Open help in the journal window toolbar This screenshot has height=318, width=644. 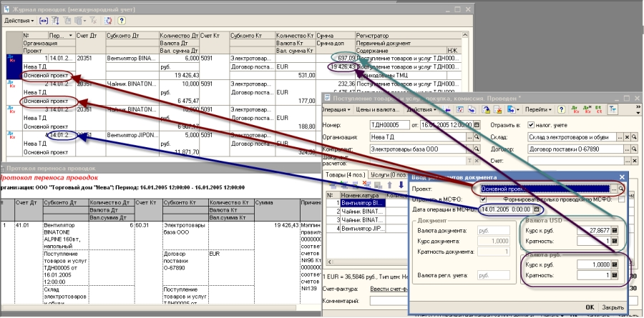pyautogui.click(x=122, y=20)
